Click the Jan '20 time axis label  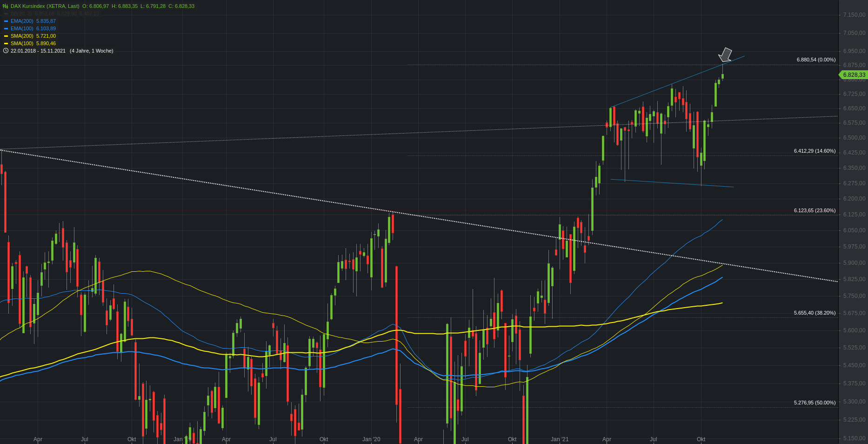(371, 439)
